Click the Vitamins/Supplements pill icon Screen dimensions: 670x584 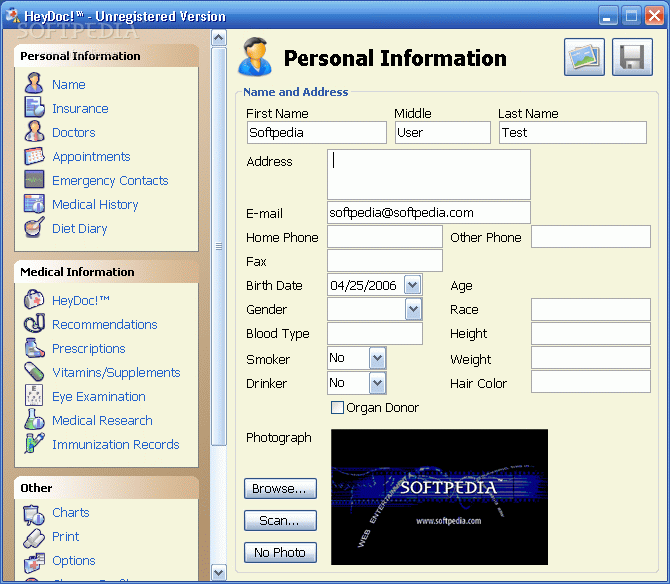[34, 372]
